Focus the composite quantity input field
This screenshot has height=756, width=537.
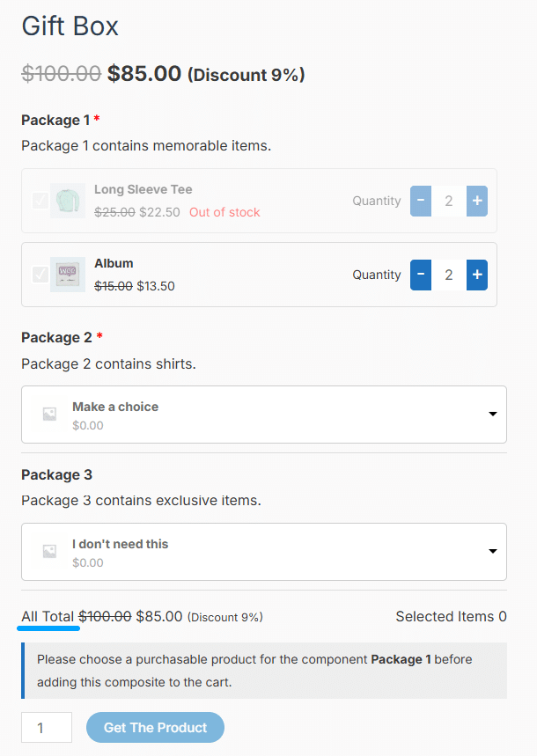(x=47, y=728)
